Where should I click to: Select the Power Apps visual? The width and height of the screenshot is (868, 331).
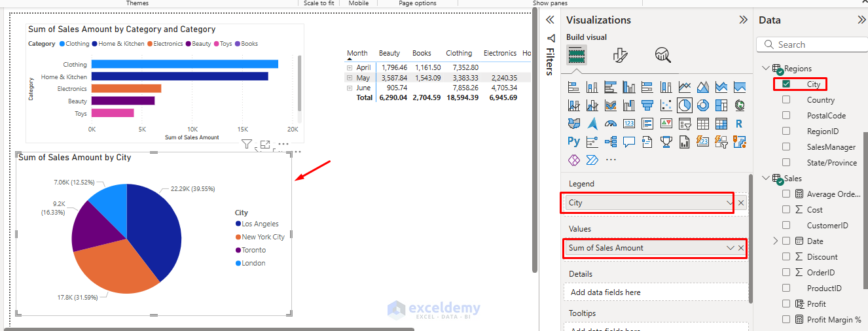[574, 160]
